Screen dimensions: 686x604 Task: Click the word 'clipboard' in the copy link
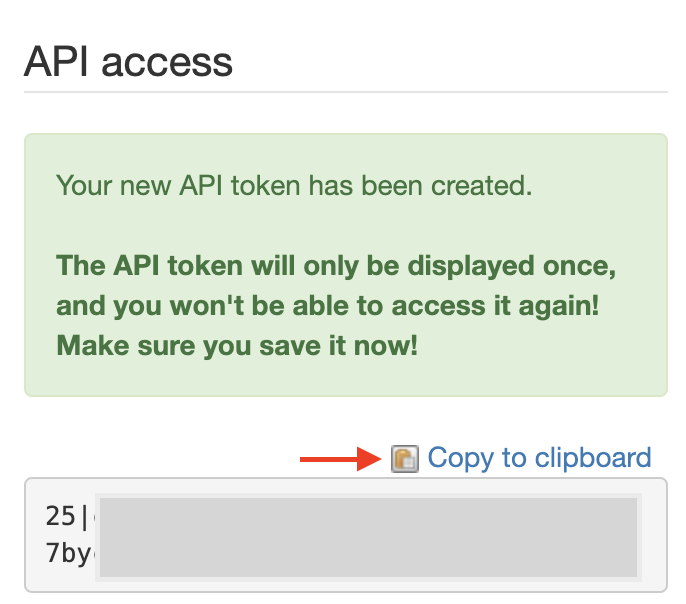592,458
